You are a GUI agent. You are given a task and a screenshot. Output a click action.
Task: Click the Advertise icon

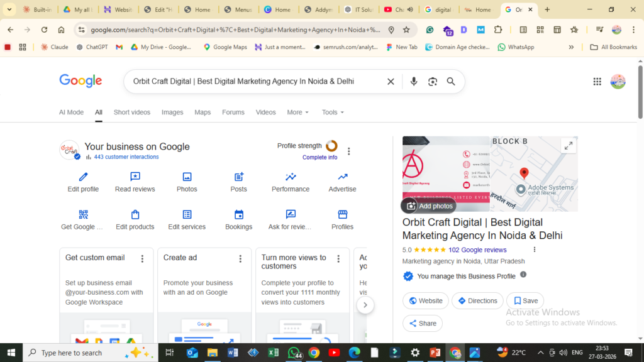click(x=342, y=177)
